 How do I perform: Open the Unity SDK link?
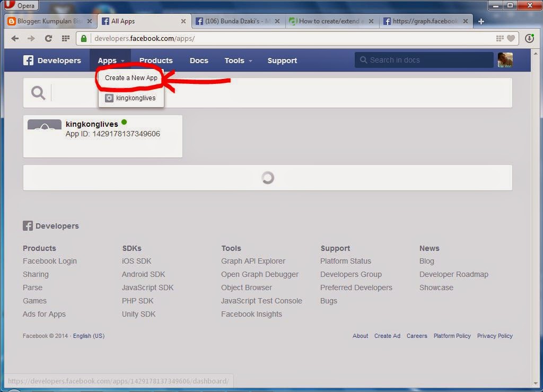click(x=138, y=314)
